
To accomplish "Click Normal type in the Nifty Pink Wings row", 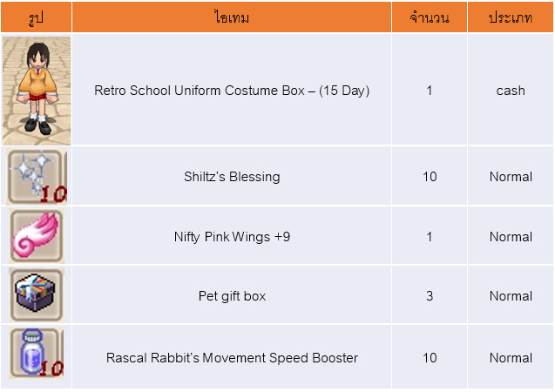I will click(511, 237).
